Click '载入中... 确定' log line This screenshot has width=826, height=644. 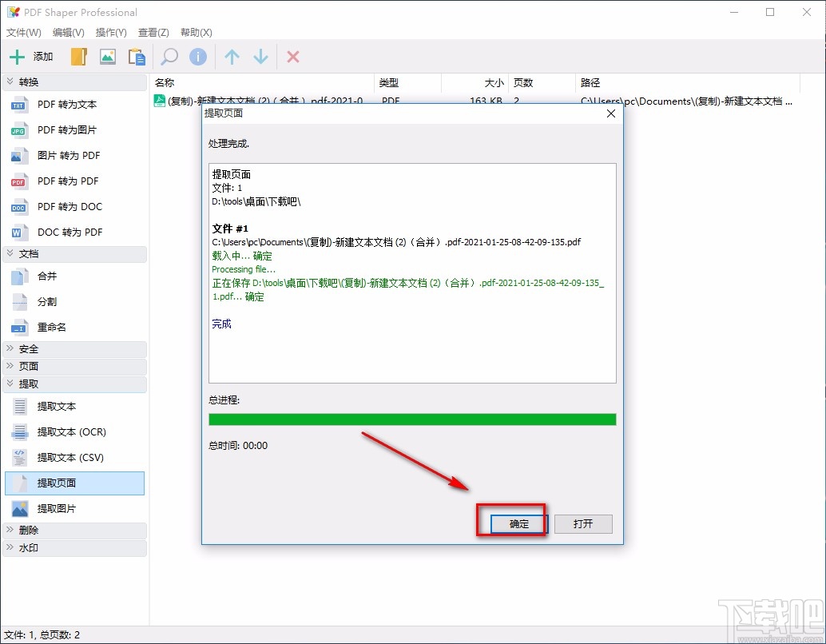(x=242, y=256)
